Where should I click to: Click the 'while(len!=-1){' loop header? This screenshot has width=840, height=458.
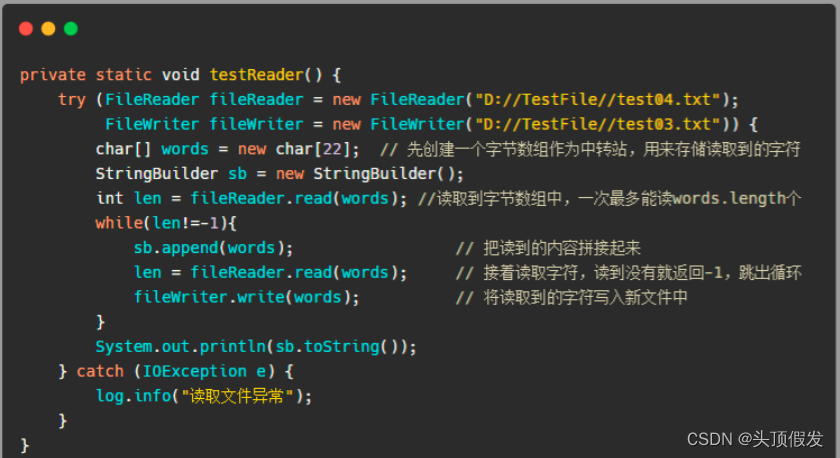click(x=166, y=223)
